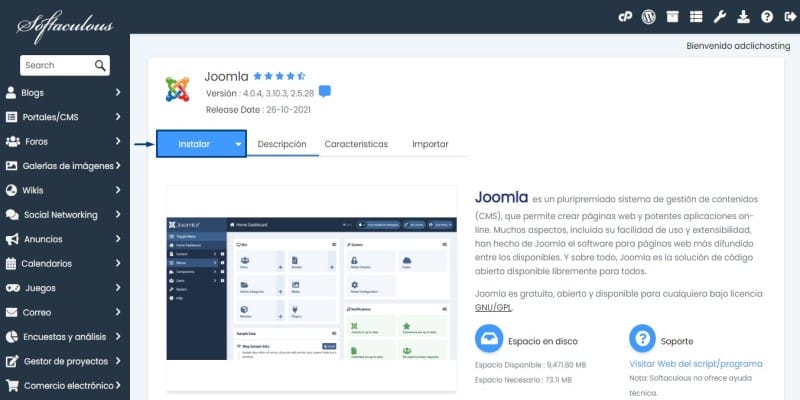Click the Calendarios calendar icon
Viewport: 800px width, 400px height.
(11, 264)
